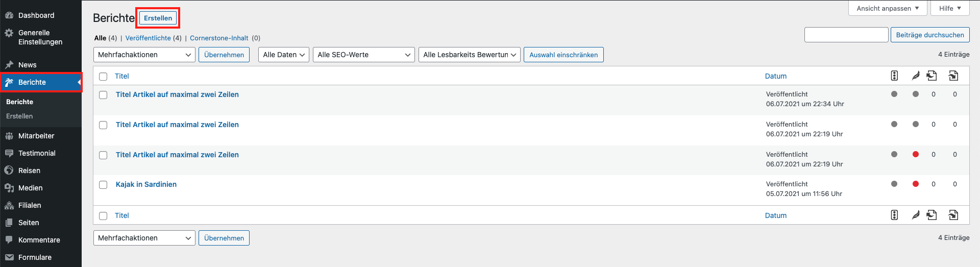Toggle select-all checkbox in table header

(x=103, y=77)
